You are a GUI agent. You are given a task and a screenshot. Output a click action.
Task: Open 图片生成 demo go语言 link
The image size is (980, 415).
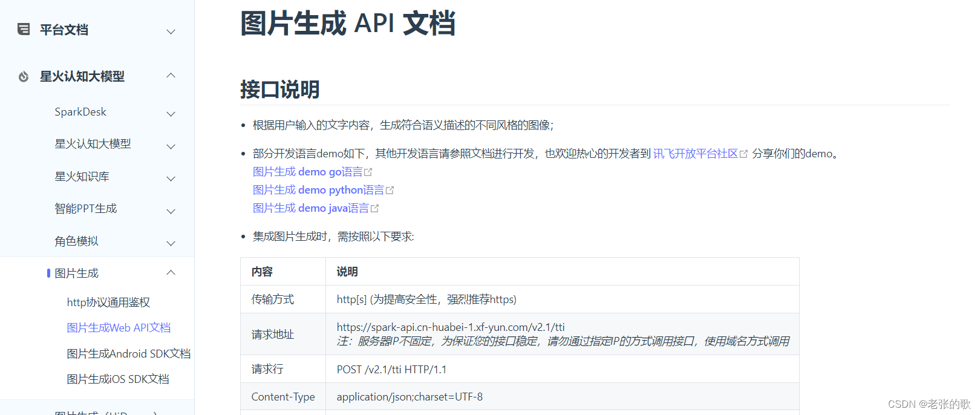pos(308,172)
